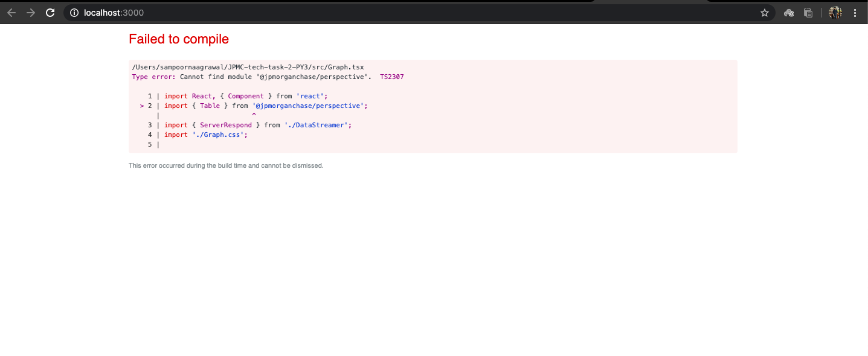Open the Chrome profile avatar picture
This screenshot has width=868, height=356.
click(835, 12)
